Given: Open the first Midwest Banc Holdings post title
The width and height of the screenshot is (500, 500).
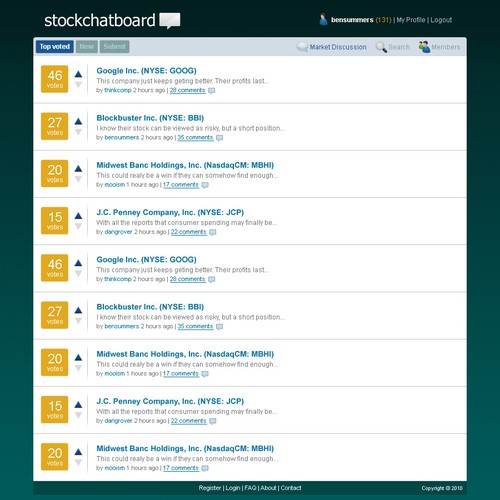Looking at the screenshot, I should 185,165.
